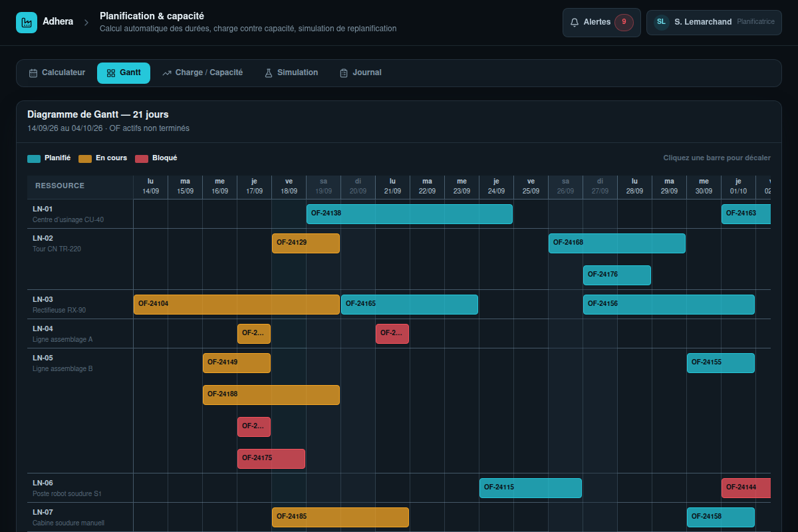Select bar OF-24115 on LN-06

pos(531,487)
